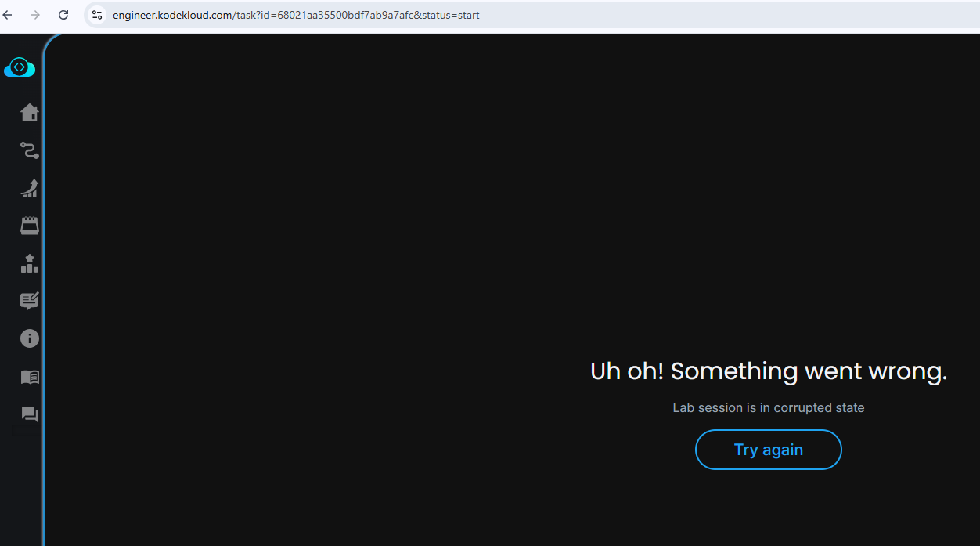980x546 pixels.
Task: Go back using browser back arrow
Action: point(8,15)
